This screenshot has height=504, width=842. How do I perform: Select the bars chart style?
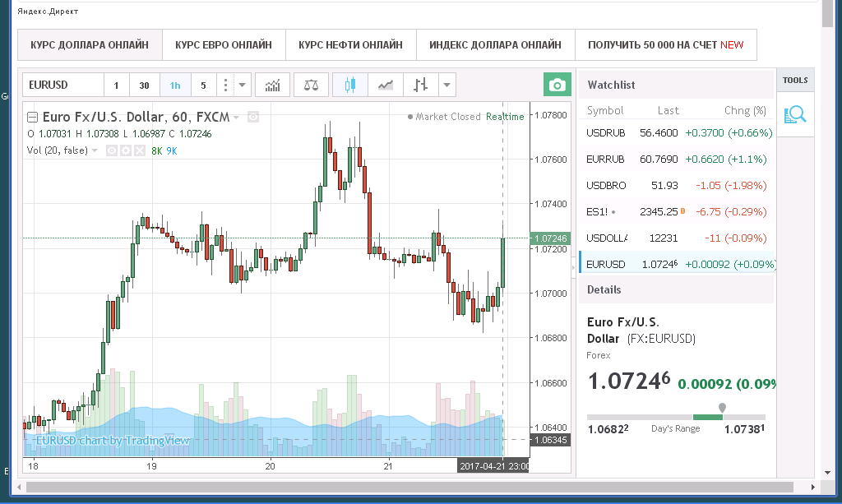coord(421,85)
